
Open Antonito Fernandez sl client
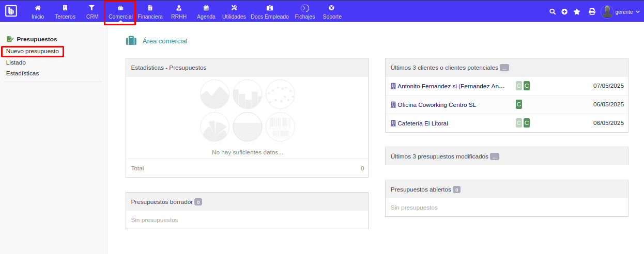[451, 86]
